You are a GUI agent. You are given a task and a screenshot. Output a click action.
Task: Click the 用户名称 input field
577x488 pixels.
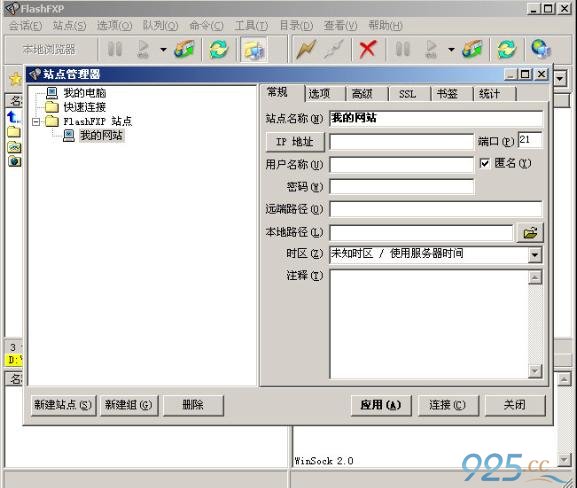(401, 165)
